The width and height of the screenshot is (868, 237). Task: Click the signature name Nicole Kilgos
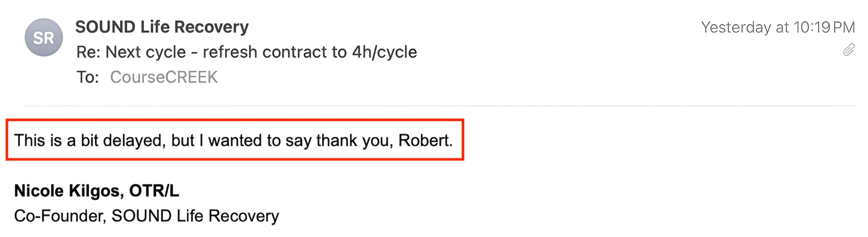point(66,191)
